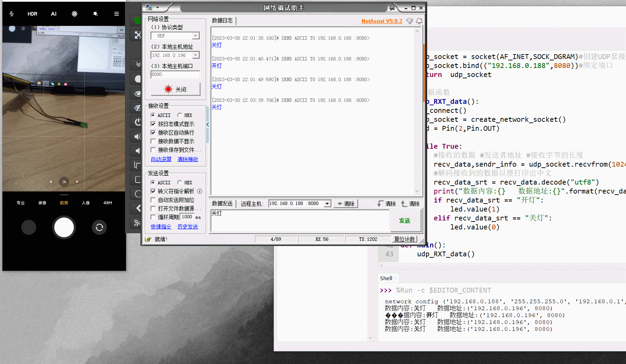Toggle 转义符指令解析 checkbox

153,191
